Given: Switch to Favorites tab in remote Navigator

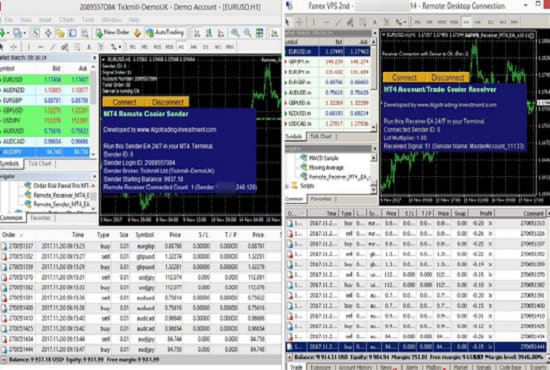Looking at the screenshot, I should pos(321,199).
